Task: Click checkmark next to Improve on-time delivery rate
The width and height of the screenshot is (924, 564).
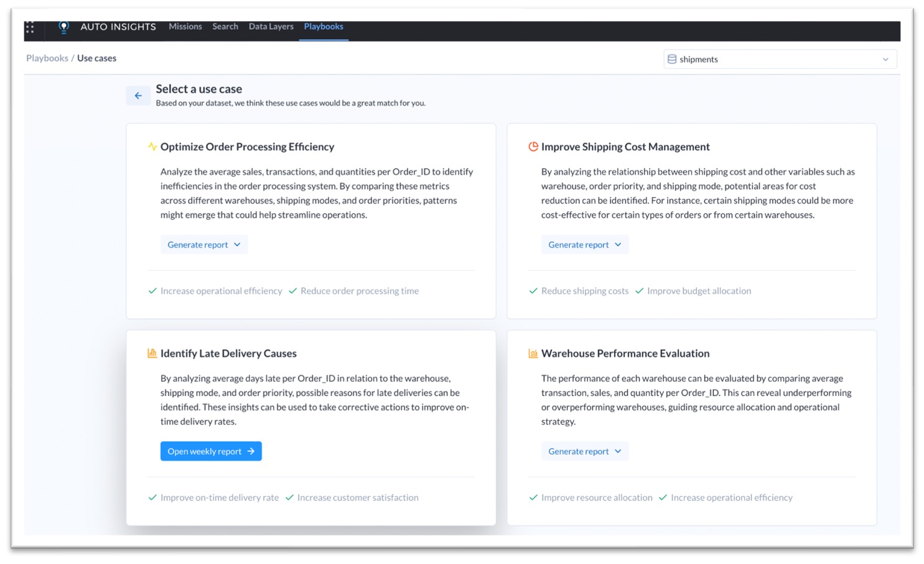Action: pyautogui.click(x=152, y=497)
